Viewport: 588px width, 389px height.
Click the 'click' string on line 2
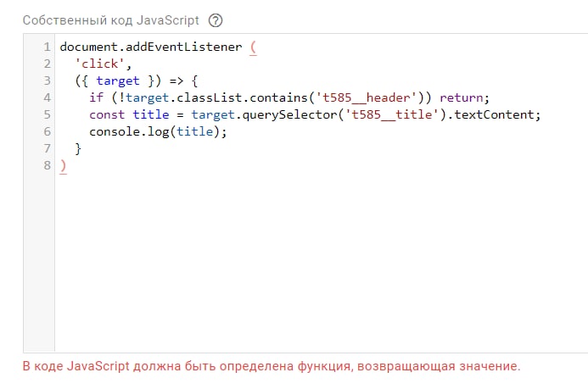coord(100,64)
